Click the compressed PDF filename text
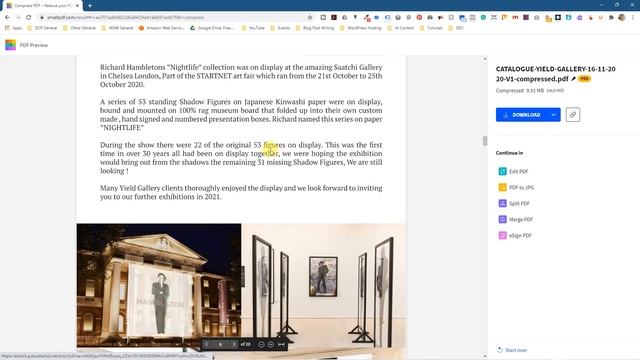 556,74
